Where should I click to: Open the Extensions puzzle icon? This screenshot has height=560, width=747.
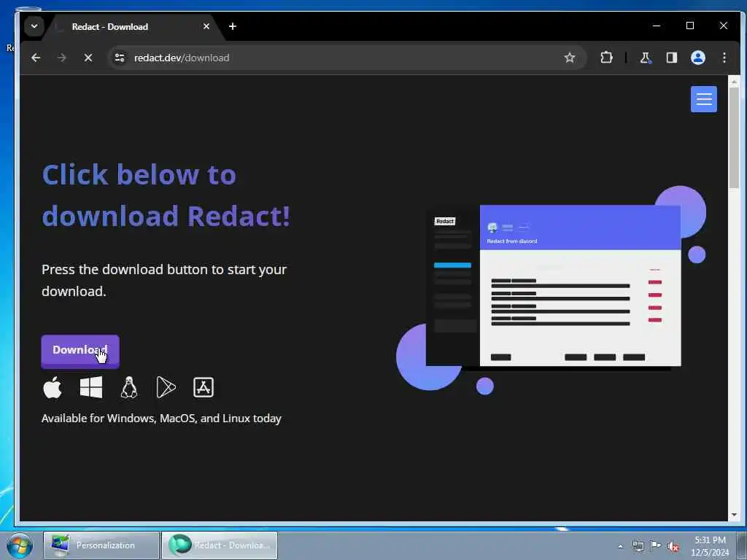[x=606, y=58]
